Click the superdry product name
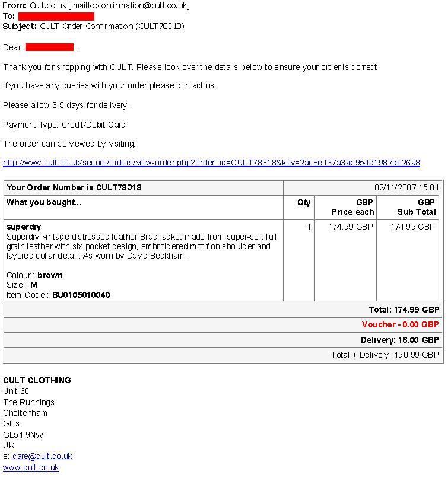The width and height of the screenshot is (448, 484). coord(24,227)
